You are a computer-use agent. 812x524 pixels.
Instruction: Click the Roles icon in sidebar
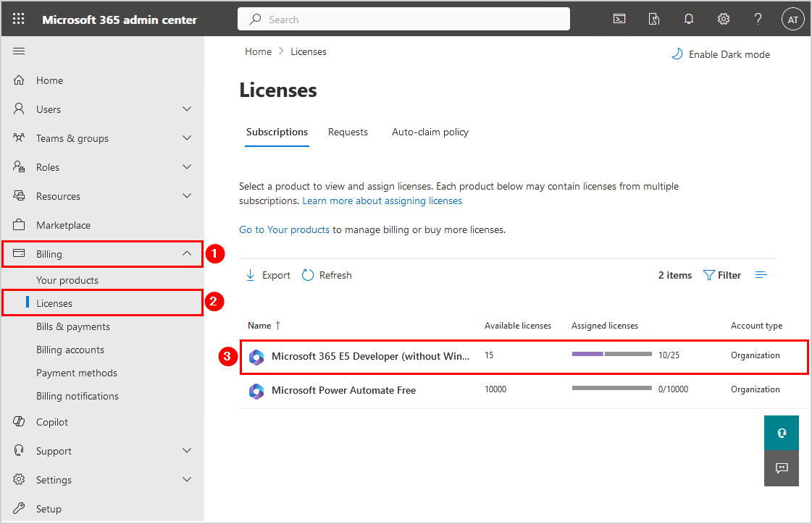[x=19, y=166]
